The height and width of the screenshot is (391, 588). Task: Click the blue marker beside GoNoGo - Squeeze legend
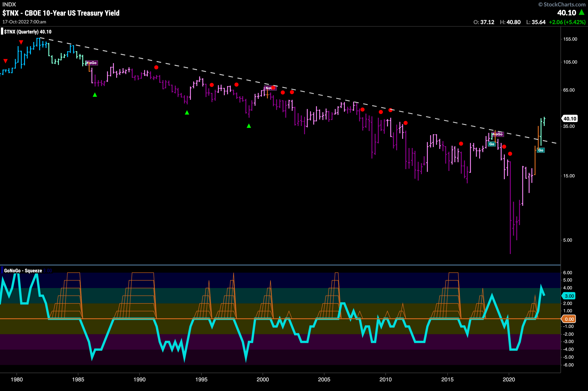click(x=2, y=270)
